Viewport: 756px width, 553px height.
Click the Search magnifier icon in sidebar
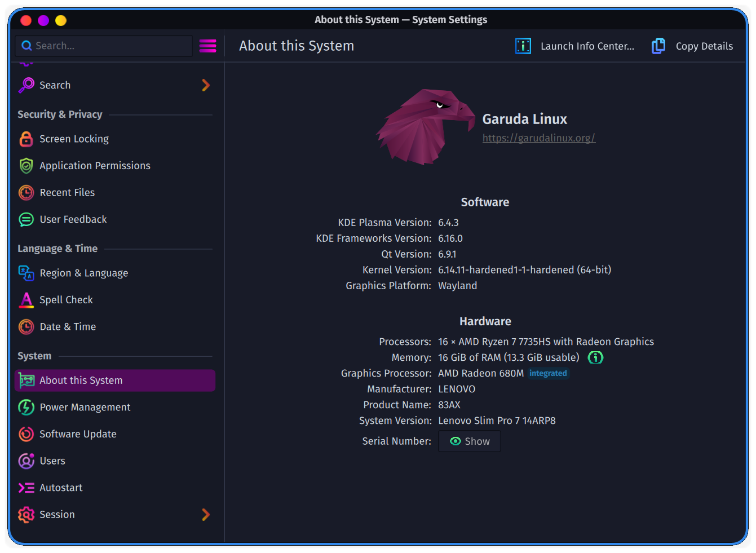(26, 85)
